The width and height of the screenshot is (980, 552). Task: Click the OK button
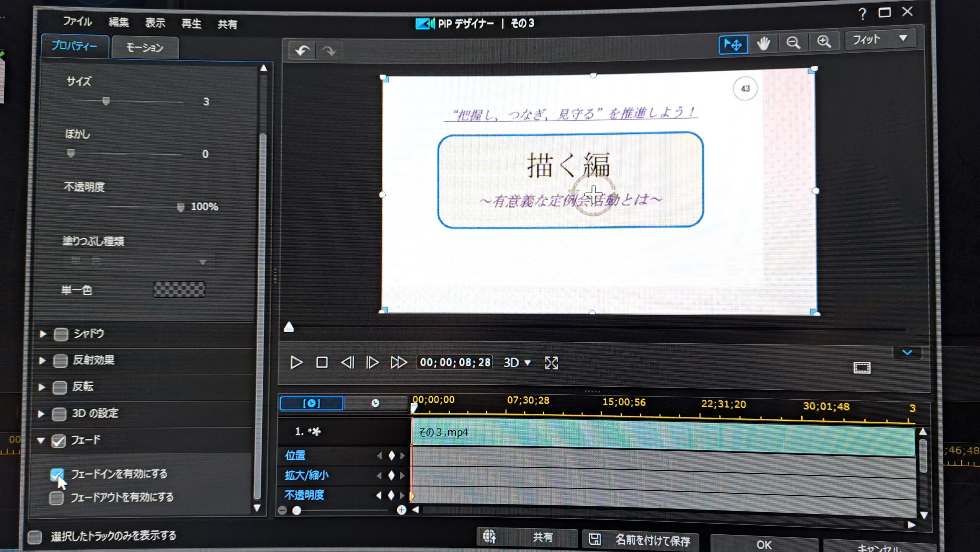pos(764,544)
